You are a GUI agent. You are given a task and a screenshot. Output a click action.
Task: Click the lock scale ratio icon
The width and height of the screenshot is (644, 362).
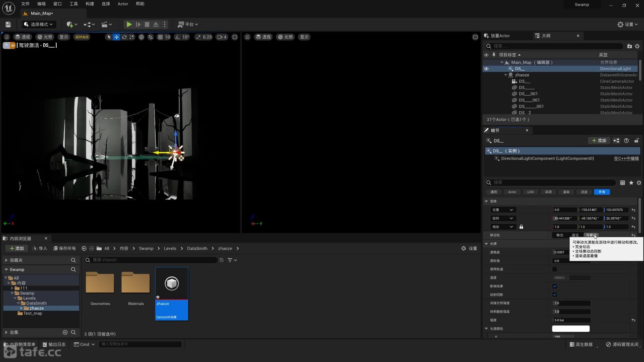point(521,227)
